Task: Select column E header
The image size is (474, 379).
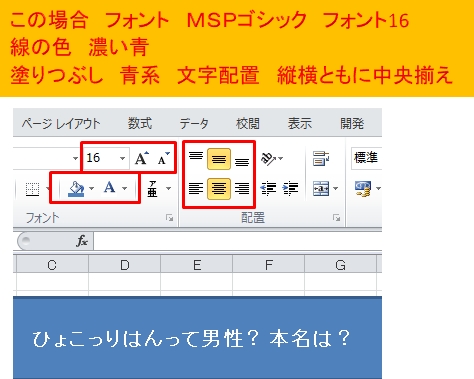Action: point(197,265)
